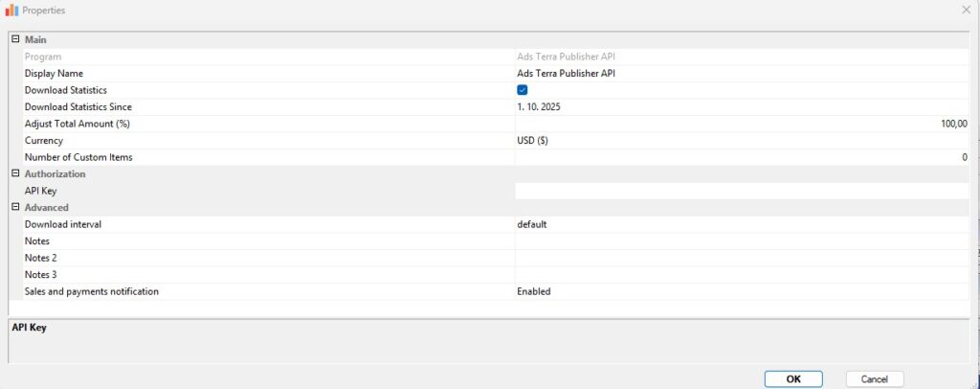Screen dimensions: 980x389
Task: Collapse the Advanced section
Action: [x=14, y=207]
